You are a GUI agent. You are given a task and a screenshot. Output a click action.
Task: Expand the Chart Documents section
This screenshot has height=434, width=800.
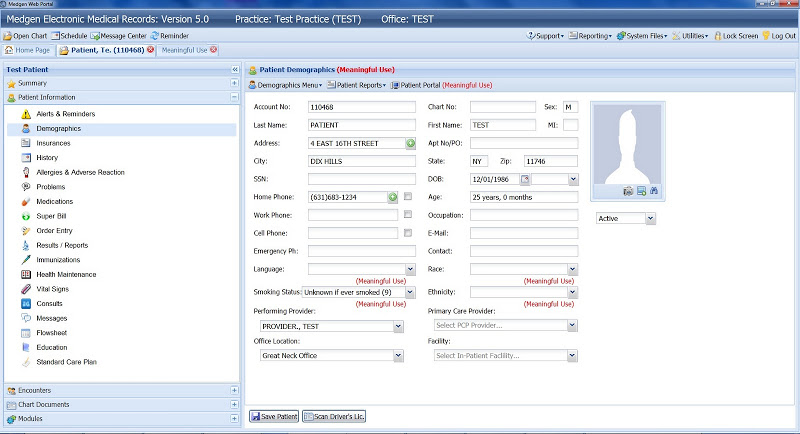point(234,404)
